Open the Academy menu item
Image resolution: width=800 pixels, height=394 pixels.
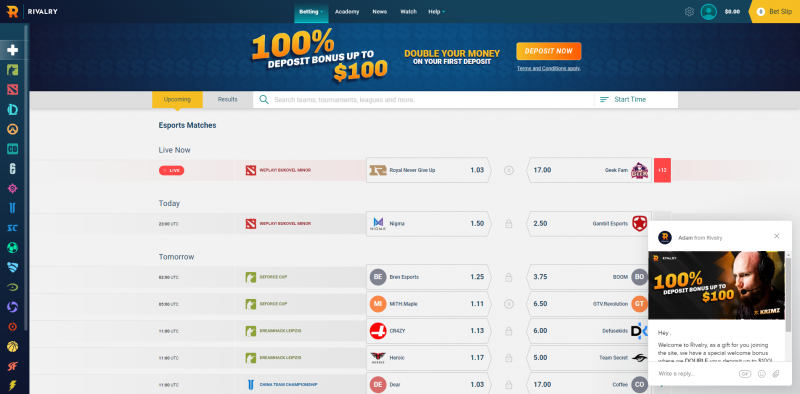[x=347, y=12]
